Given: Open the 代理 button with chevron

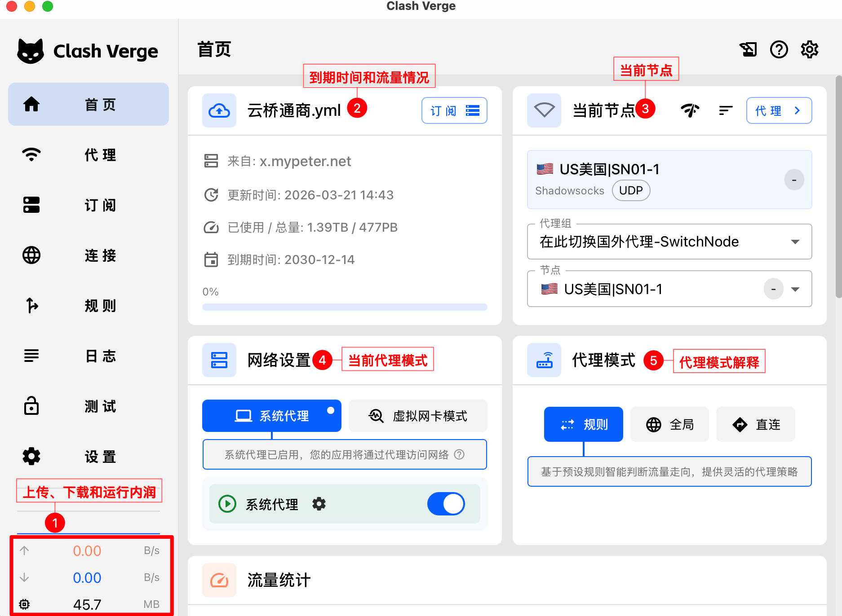Looking at the screenshot, I should [x=779, y=110].
